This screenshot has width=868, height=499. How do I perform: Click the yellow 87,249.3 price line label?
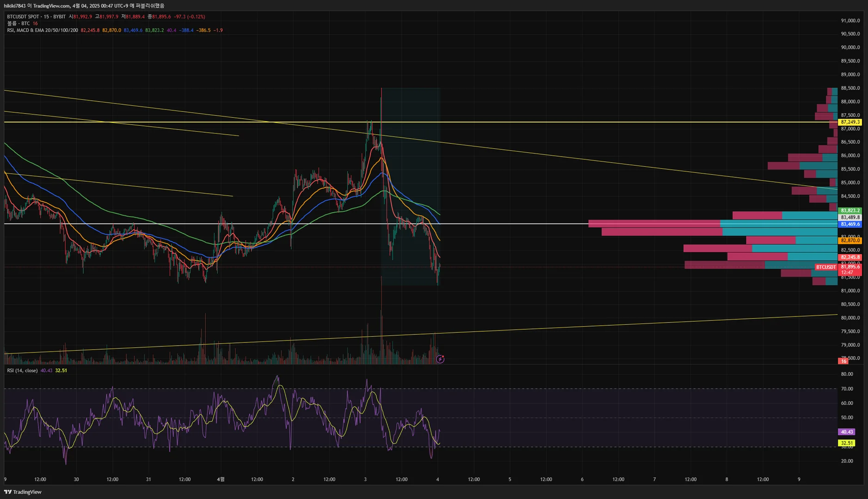(x=850, y=122)
